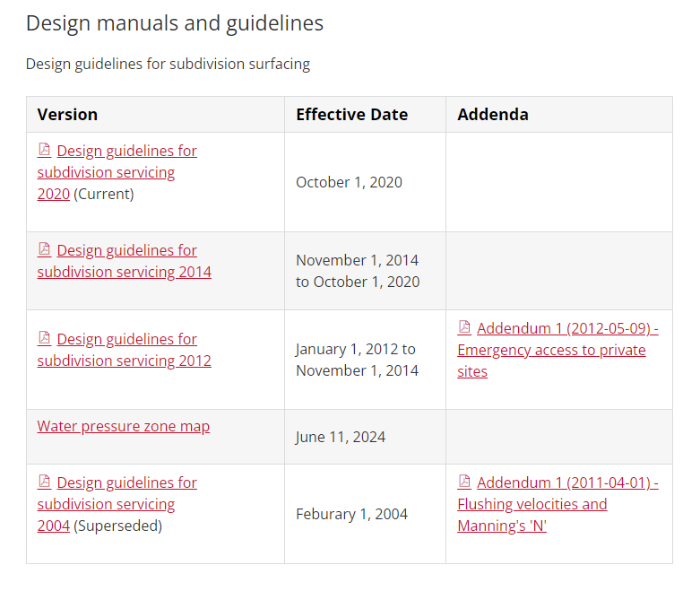Click the Effective Date column header
Viewport: 700px width, 591px height.
(351, 114)
